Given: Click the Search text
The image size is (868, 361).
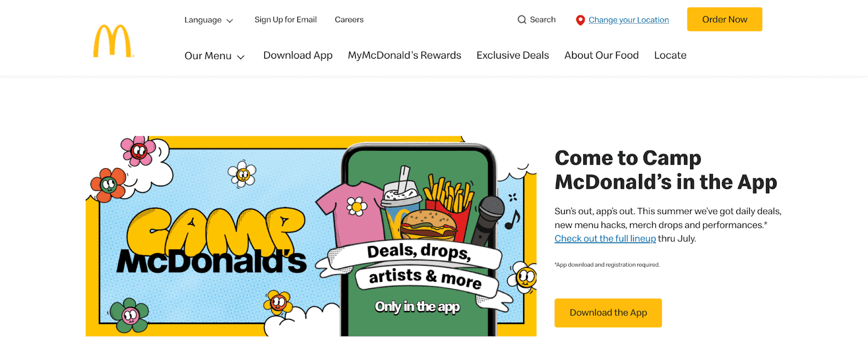Looking at the screenshot, I should [542, 20].
